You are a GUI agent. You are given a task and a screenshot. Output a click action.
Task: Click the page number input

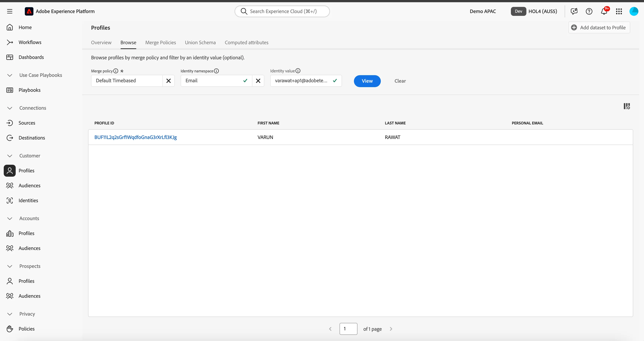click(x=348, y=329)
